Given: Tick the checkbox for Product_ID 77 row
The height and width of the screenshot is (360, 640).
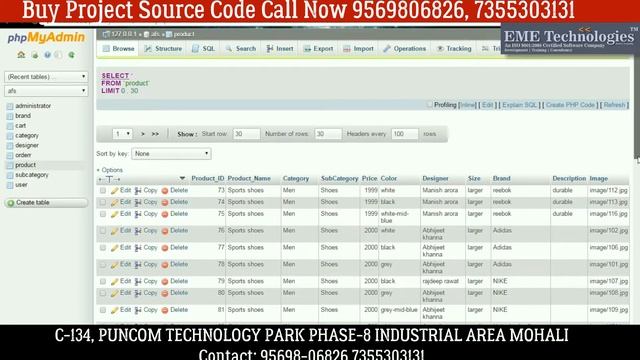Looking at the screenshot, I should pos(103,248).
